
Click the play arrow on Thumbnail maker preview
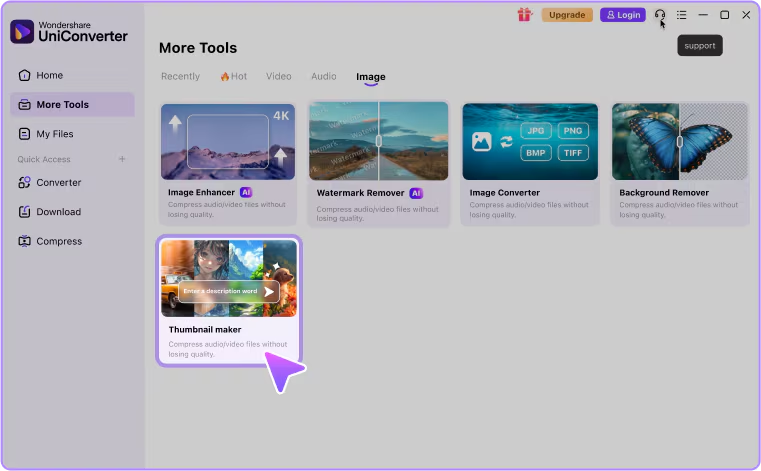(269, 291)
